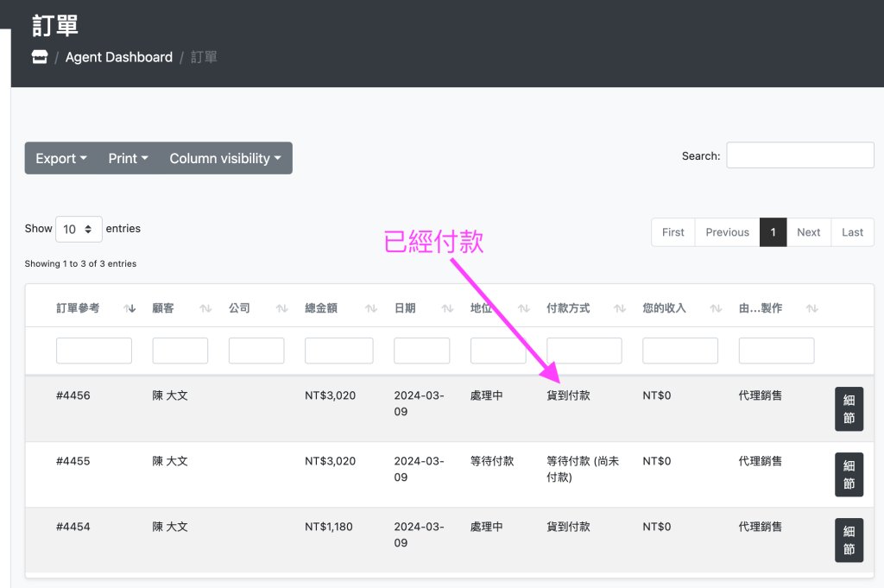Sort by 顧客 column arrows

pos(205,308)
